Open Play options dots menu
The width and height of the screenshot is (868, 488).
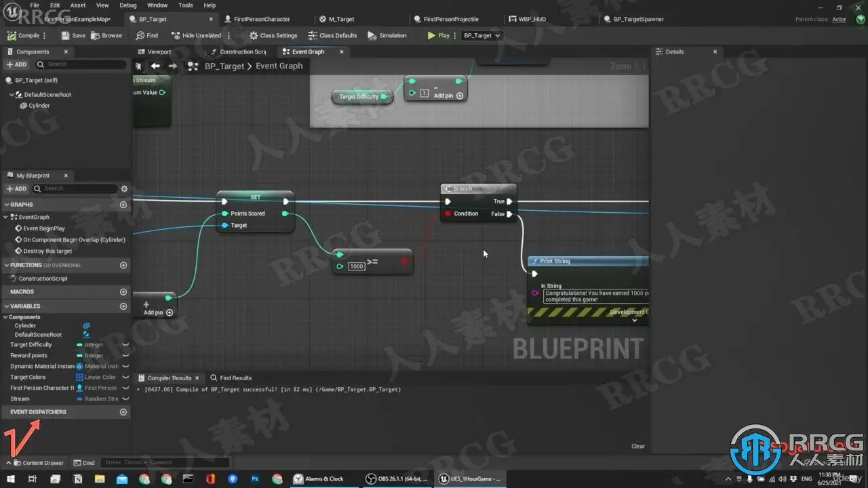(x=455, y=35)
